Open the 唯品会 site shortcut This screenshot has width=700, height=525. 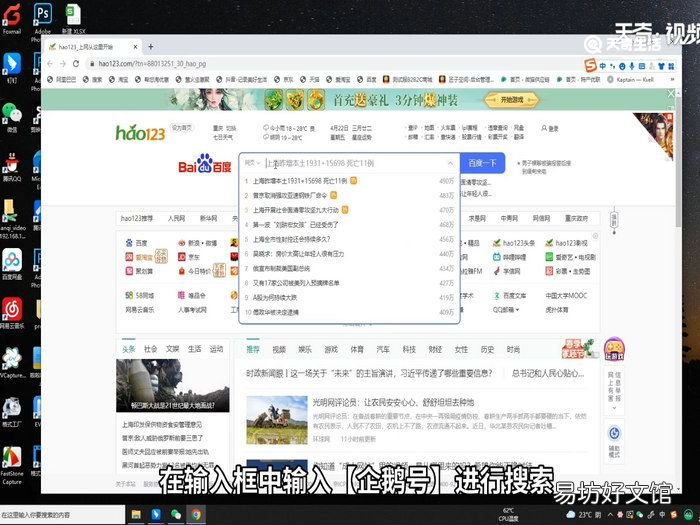192,296
